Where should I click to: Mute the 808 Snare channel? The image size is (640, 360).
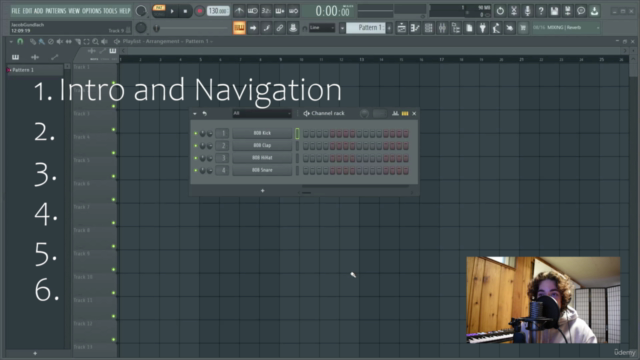196,170
